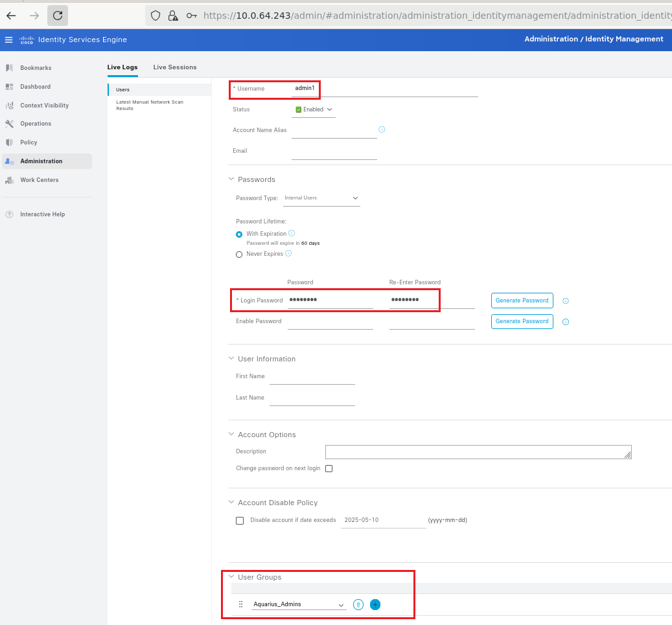Screen dimensions: 672x625
Task: Add a user group with the plus icon
Action: click(x=375, y=604)
